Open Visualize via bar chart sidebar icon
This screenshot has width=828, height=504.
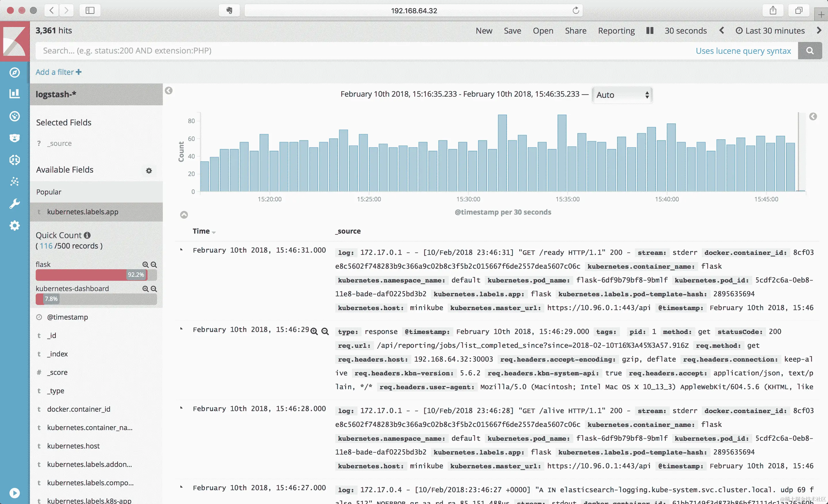[x=14, y=93]
